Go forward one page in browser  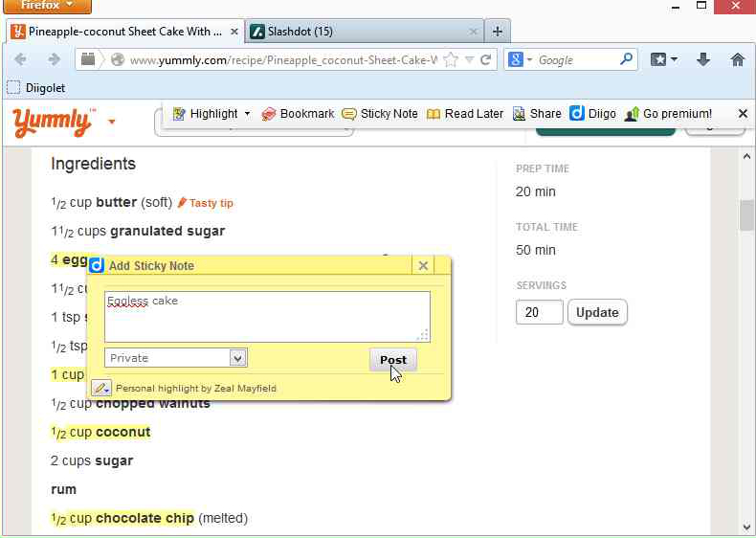54,60
